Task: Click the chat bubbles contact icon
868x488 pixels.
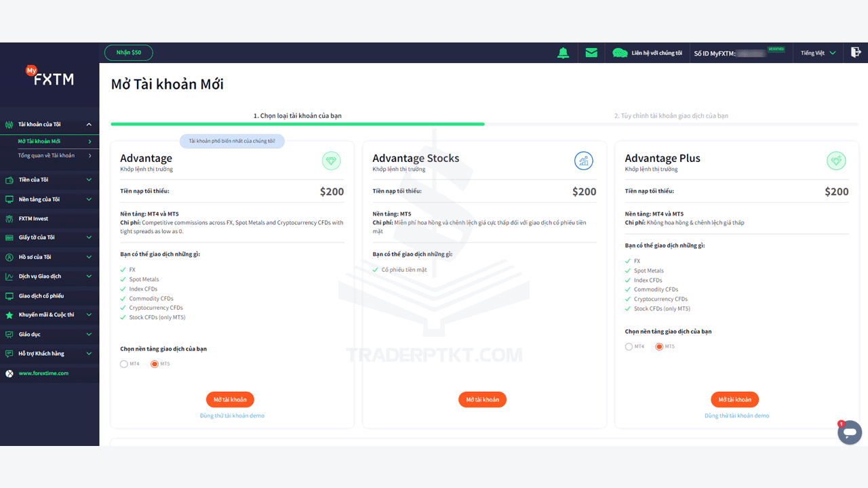Action: tap(620, 53)
